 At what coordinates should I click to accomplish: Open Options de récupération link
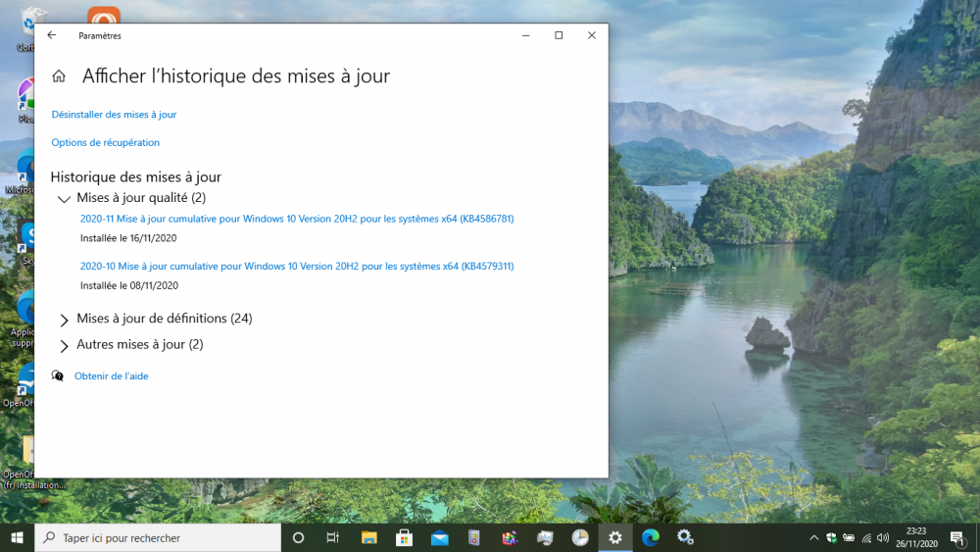point(105,143)
